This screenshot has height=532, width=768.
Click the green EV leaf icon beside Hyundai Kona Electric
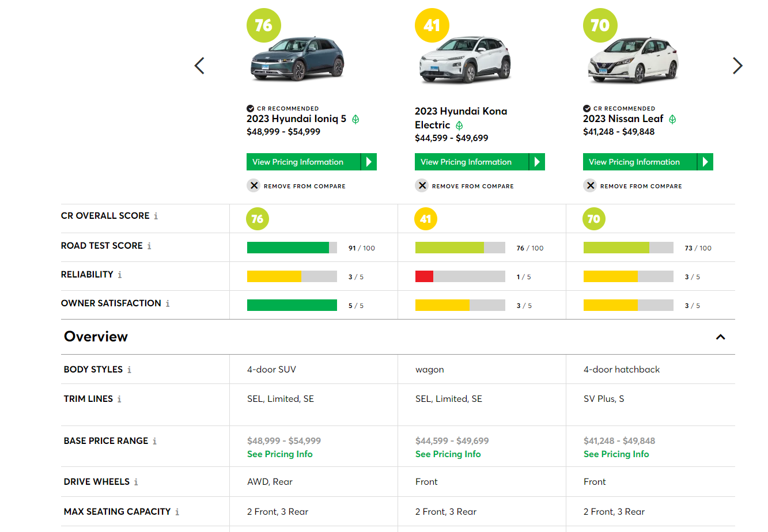(460, 125)
